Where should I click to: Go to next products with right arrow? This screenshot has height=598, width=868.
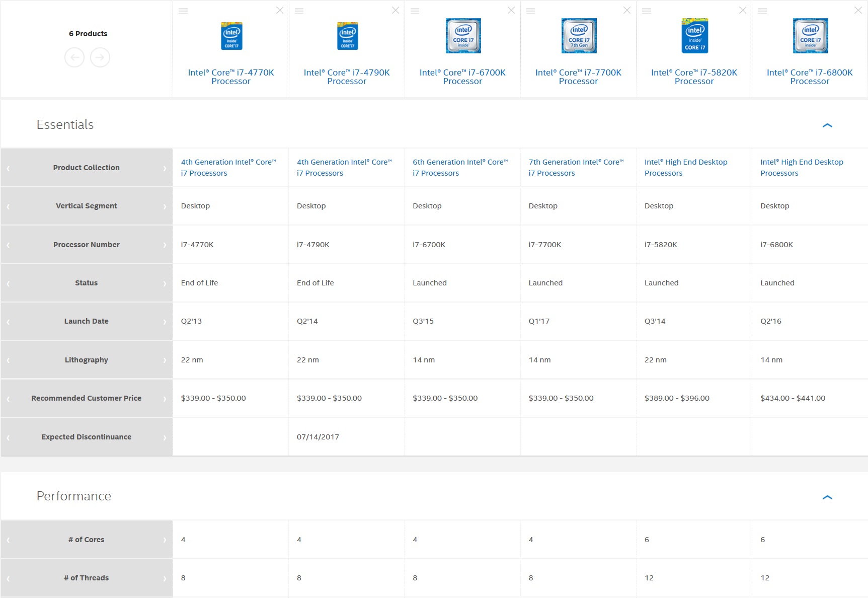(100, 57)
